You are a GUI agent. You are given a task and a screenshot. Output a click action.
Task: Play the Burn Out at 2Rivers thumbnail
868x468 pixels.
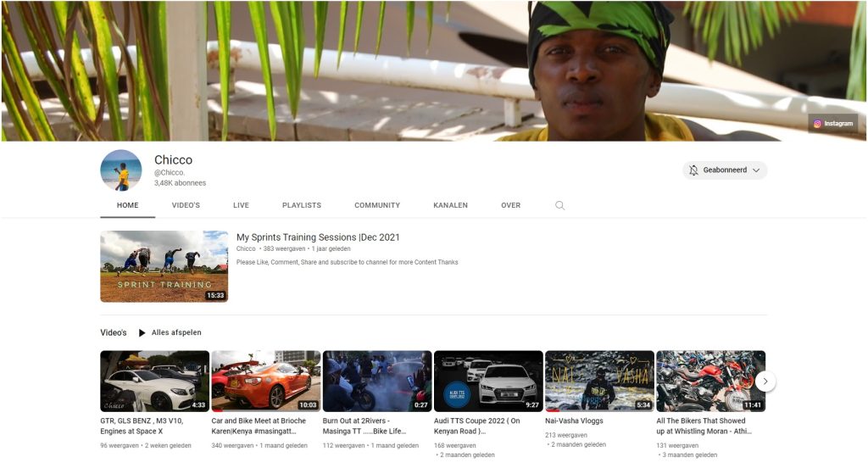point(377,381)
